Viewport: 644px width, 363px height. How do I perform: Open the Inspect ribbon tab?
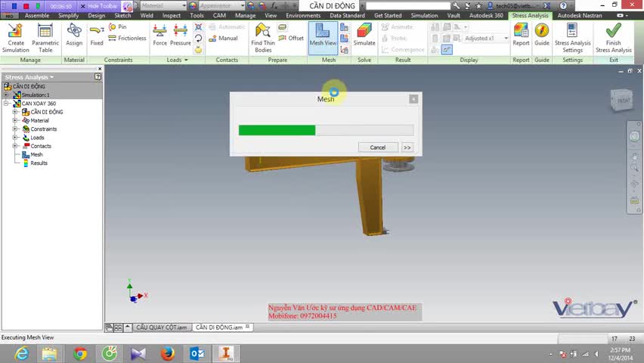pos(172,16)
